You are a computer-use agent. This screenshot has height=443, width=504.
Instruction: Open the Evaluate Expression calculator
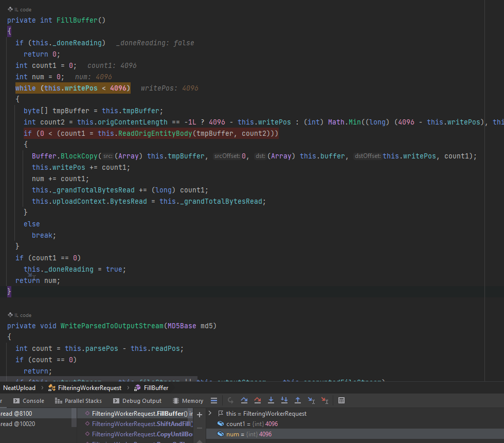341,400
